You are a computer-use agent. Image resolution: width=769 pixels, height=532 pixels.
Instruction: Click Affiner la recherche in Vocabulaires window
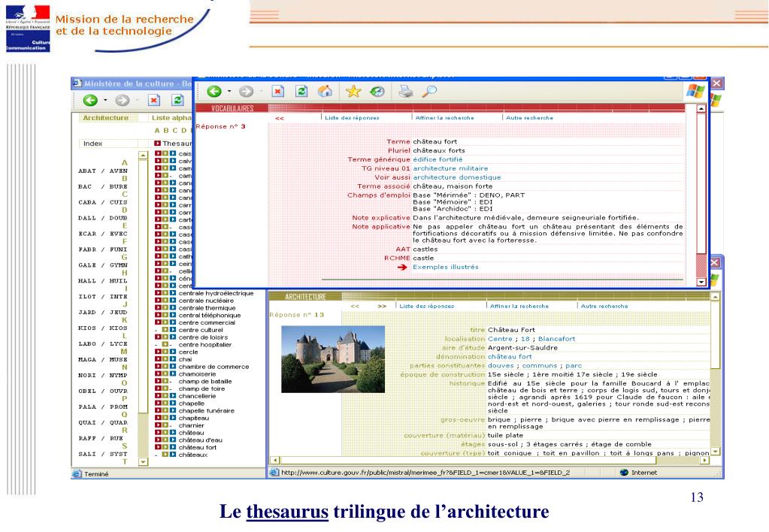pyautogui.click(x=444, y=118)
